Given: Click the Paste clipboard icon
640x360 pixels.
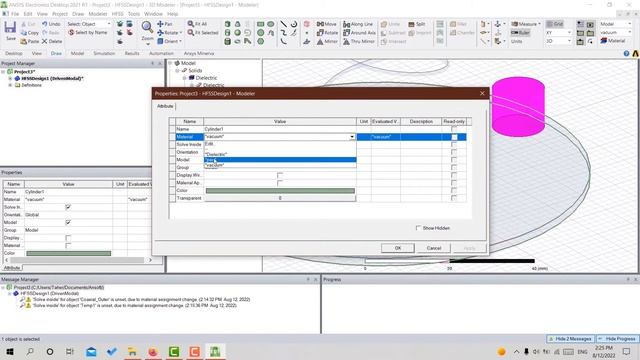Looking at the screenshot, I should (24, 41).
